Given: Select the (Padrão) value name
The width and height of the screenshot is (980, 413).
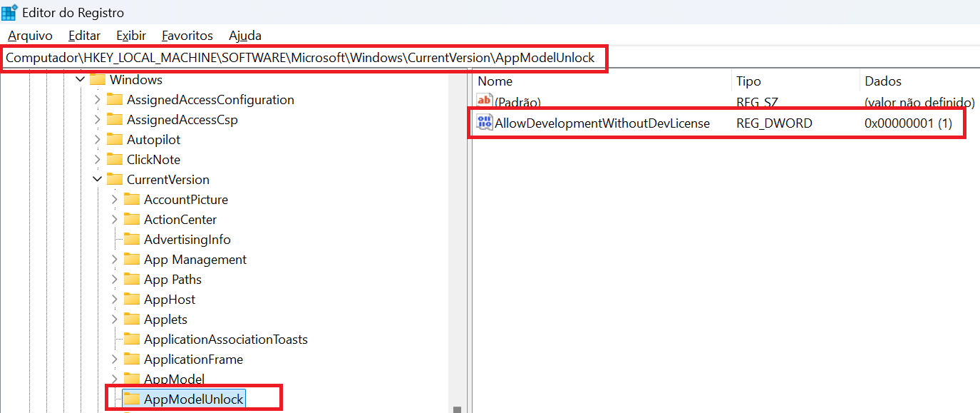Looking at the screenshot, I should [x=517, y=102].
